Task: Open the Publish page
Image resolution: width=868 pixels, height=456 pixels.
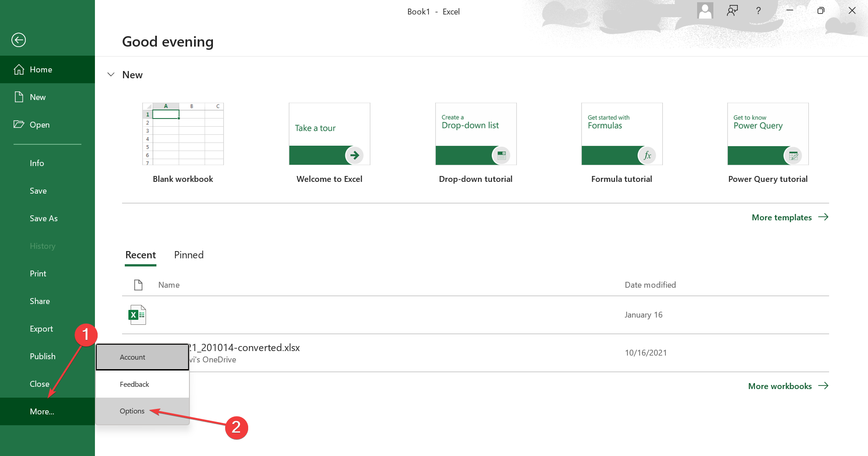Action: pyautogui.click(x=47, y=356)
